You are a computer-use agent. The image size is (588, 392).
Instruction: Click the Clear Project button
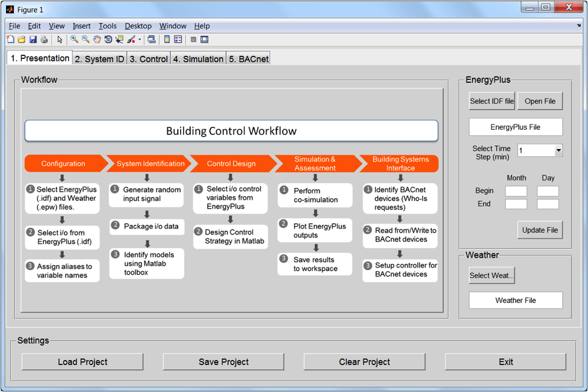coord(365,362)
